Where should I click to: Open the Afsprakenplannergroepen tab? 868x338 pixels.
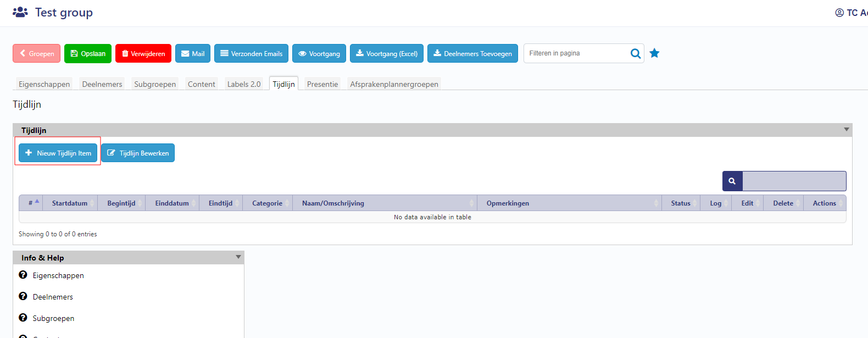tap(394, 84)
